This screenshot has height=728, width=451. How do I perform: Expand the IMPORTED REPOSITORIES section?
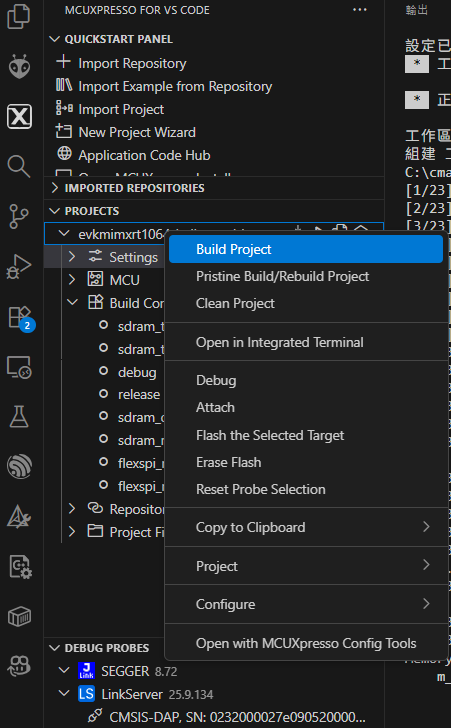pyautogui.click(x=55, y=188)
